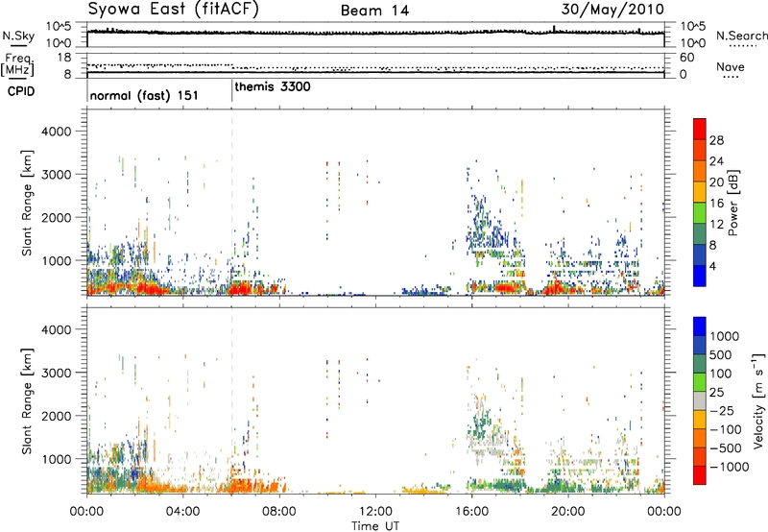Click the 'CPID' label

[21, 91]
